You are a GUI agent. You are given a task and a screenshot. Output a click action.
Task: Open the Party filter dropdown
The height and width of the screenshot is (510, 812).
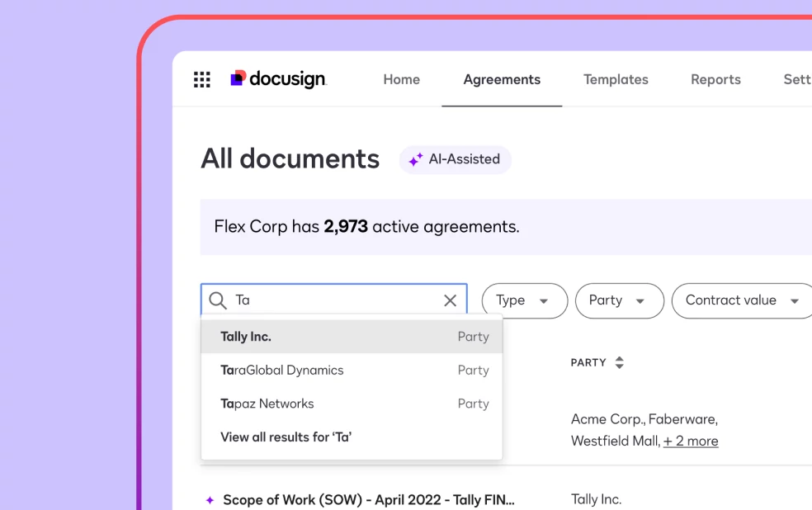click(x=620, y=301)
